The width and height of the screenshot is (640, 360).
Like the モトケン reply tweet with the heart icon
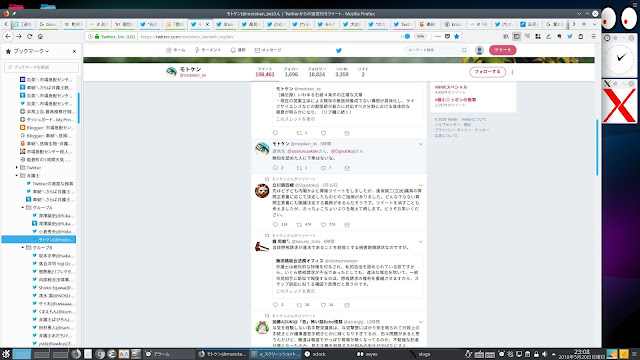(x=323, y=168)
